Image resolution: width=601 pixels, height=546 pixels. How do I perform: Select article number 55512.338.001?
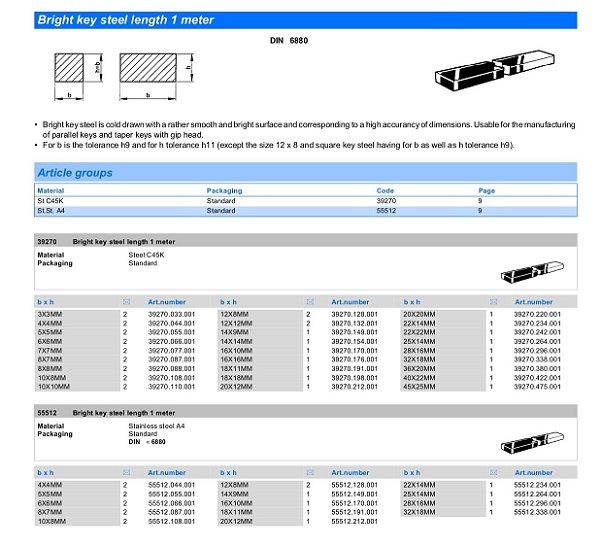[x=537, y=511]
